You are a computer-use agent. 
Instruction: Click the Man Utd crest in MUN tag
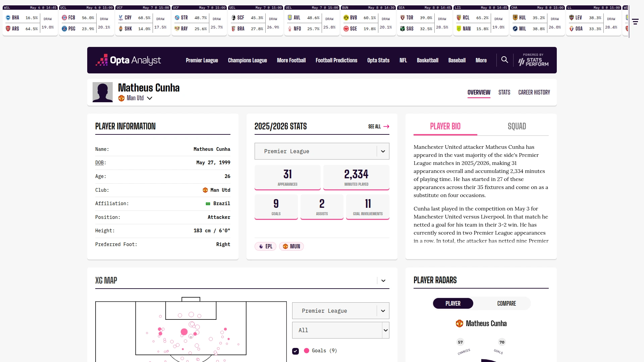coord(285,246)
